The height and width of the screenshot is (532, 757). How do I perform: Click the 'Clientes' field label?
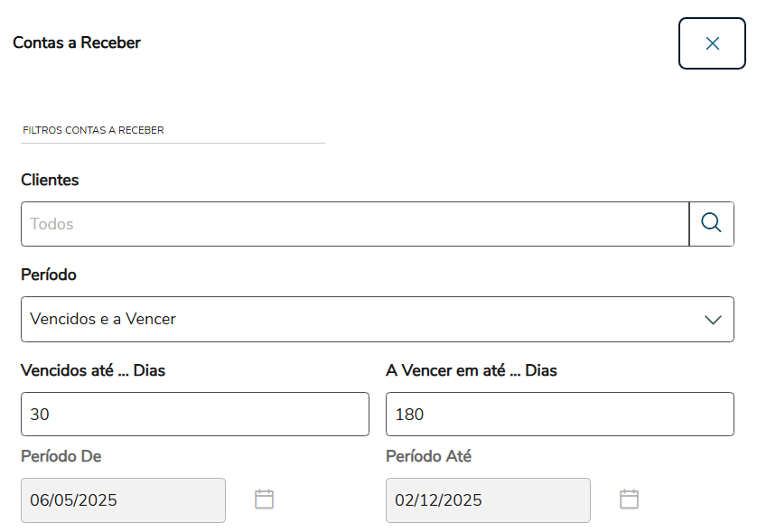(x=50, y=180)
